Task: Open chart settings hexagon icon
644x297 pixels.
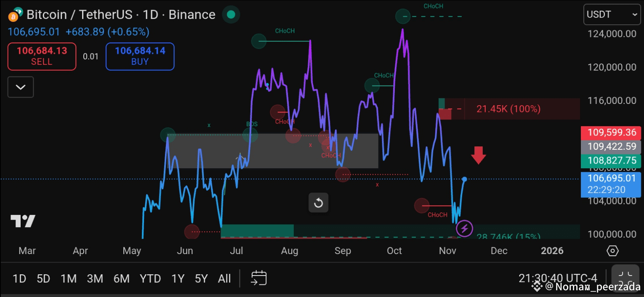Action: 612,251
